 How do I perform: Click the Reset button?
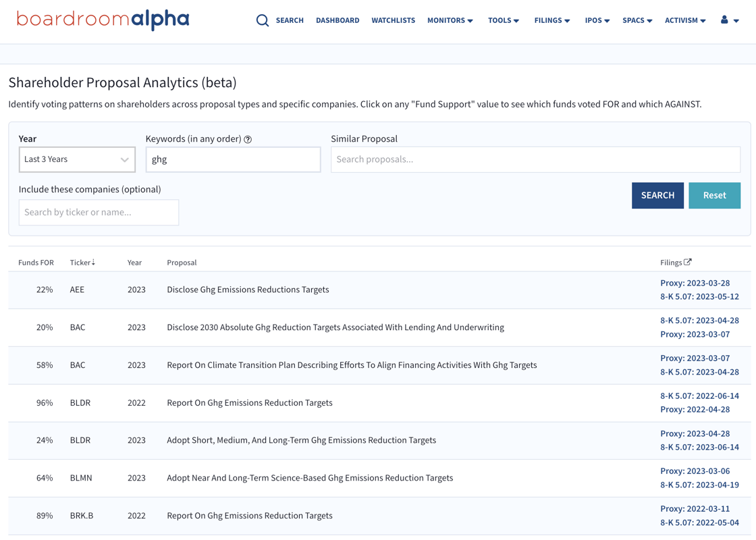[714, 195]
